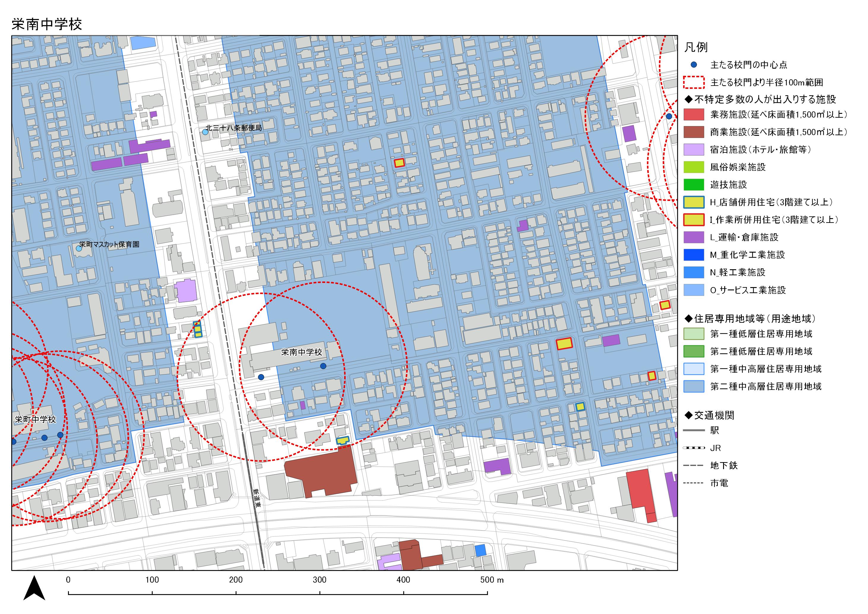Viewport: 868px width, 614px height.
Task: Click the 栄町中学校 map label
Action: pos(35,419)
